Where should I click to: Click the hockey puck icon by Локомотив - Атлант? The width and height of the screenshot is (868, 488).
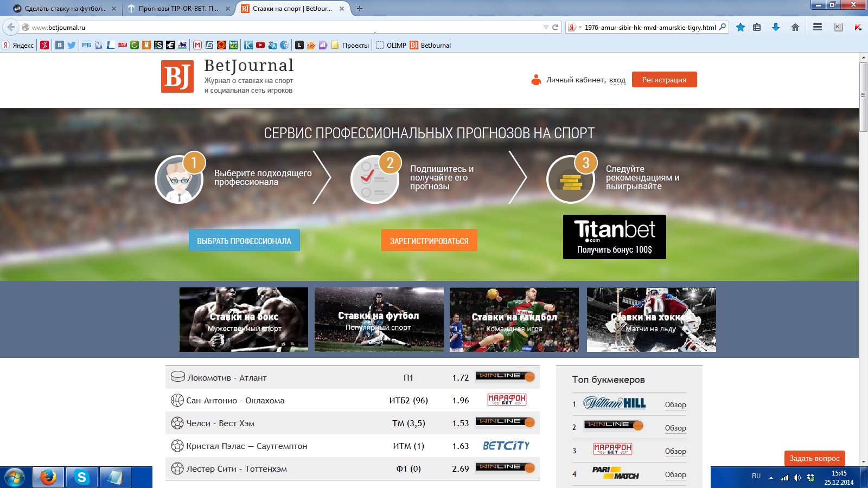[177, 376]
